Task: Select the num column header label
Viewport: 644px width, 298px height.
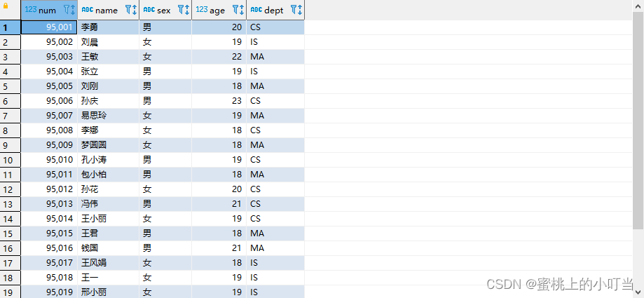Action: 47,11
